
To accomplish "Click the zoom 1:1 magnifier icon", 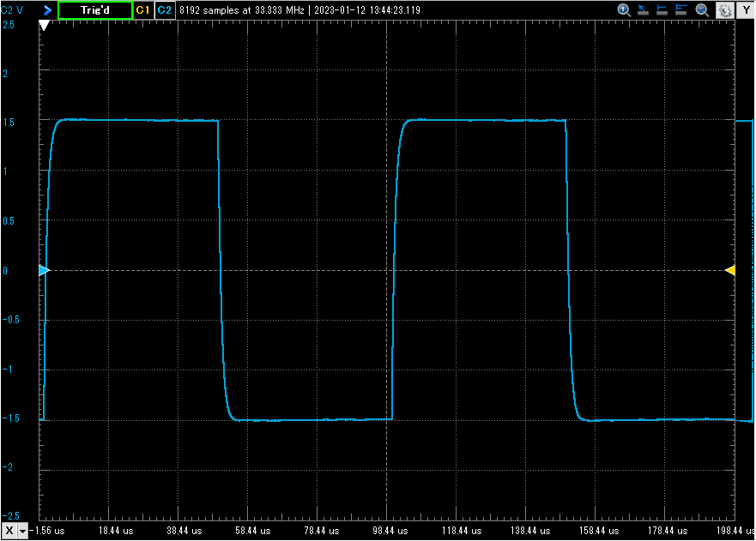I will tap(624, 10).
